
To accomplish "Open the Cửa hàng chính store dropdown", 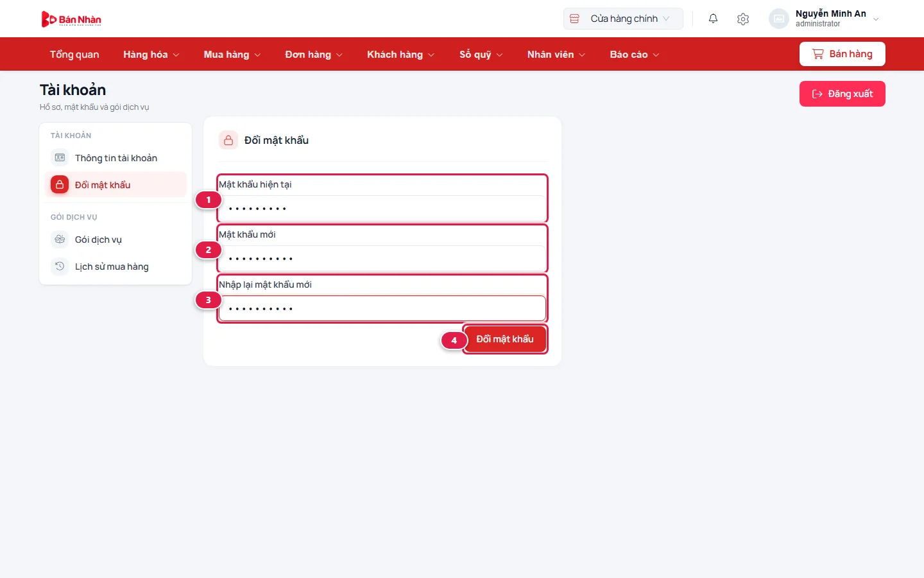I will (x=623, y=19).
